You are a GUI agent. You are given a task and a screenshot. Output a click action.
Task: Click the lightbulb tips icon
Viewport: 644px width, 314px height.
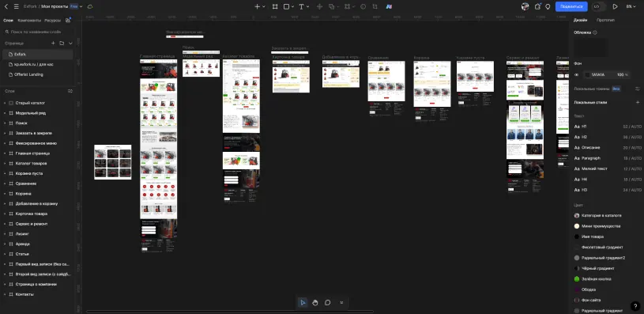[x=548, y=6]
